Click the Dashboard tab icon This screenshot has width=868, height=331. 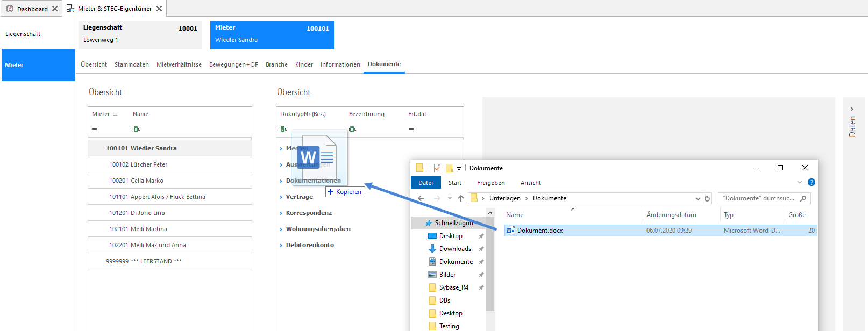click(10, 9)
